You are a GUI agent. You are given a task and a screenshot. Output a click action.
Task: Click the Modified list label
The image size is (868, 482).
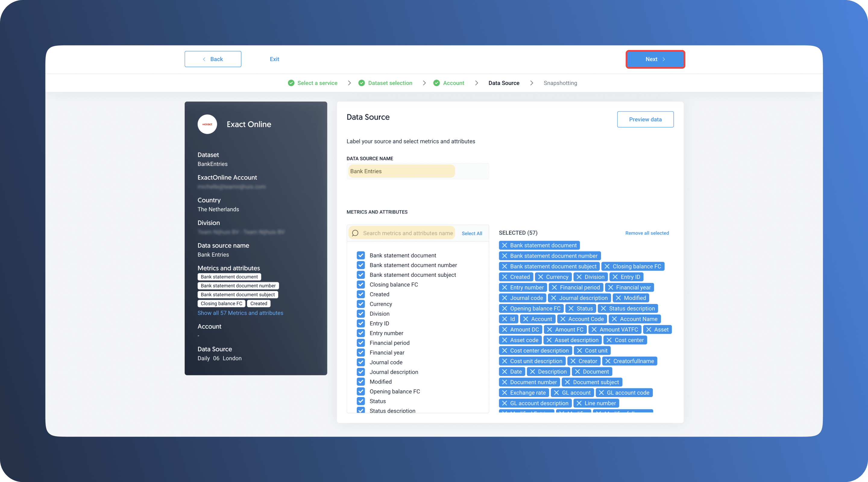pyautogui.click(x=380, y=382)
